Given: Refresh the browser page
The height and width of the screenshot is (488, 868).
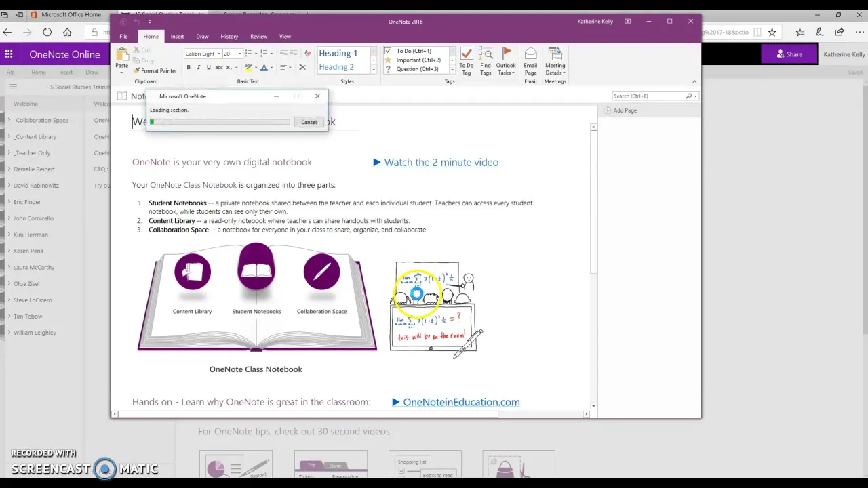Looking at the screenshot, I should [47, 32].
